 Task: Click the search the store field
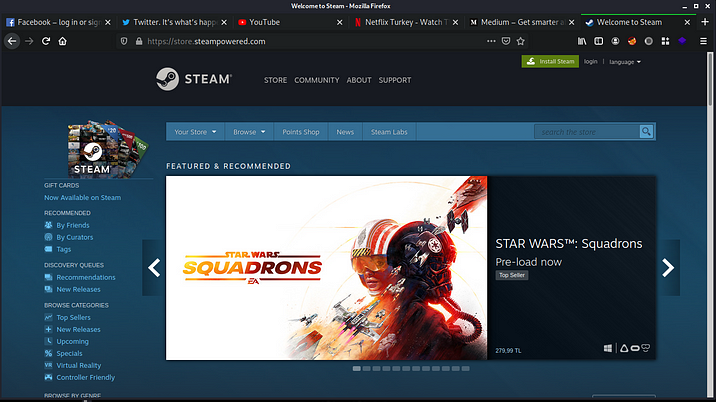pos(587,132)
